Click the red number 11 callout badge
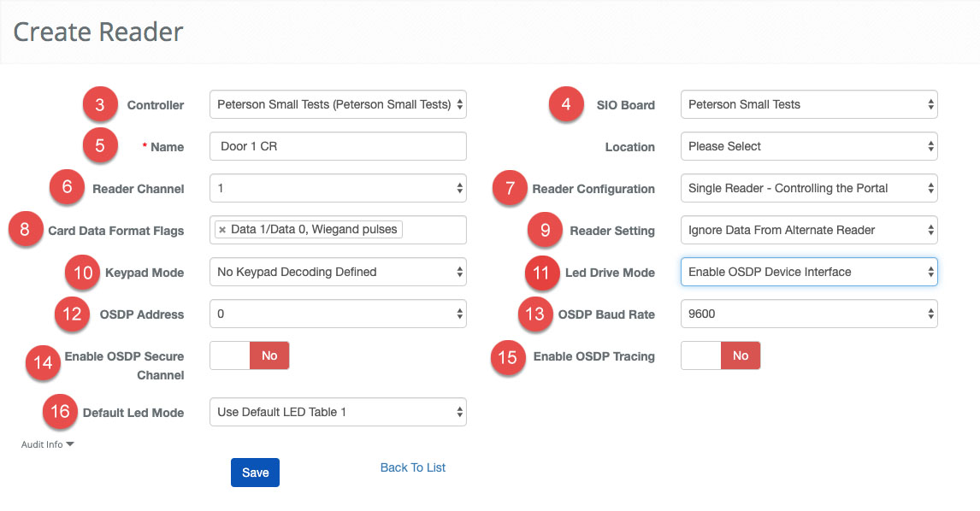This screenshot has height=511, width=980. click(x=540, y=273)
